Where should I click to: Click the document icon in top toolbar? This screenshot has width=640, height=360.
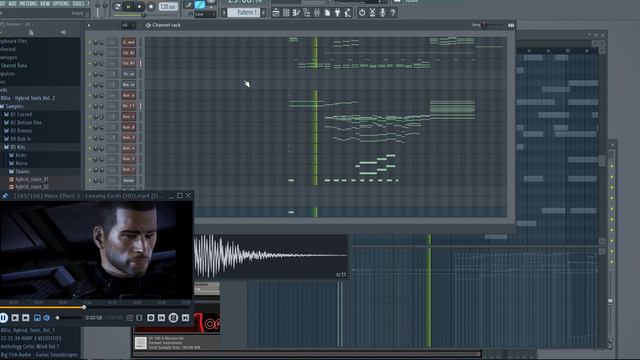[x=327, y=13]
